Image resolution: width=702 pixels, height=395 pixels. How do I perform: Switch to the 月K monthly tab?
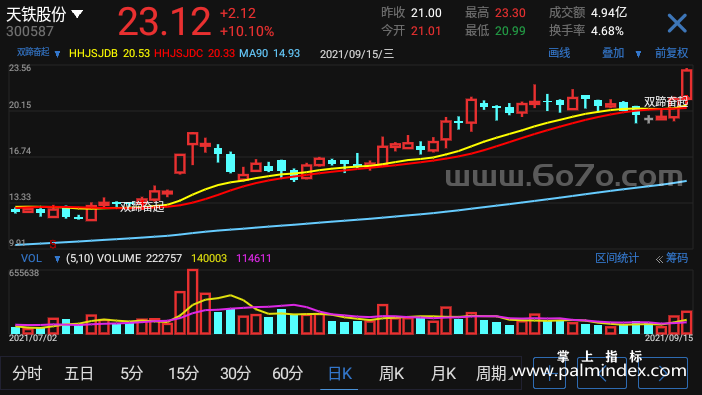pyautogui.click(x=443, y=373)
